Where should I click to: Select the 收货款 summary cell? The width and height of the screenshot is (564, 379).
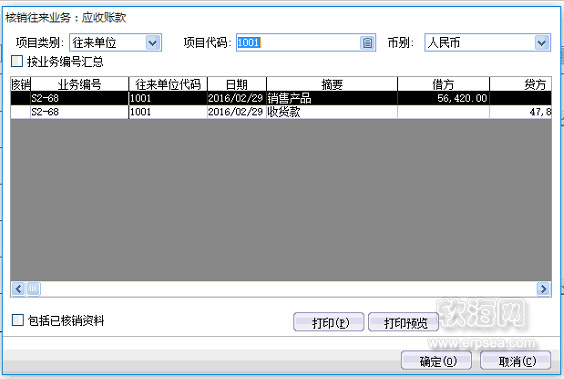(332, 112)
